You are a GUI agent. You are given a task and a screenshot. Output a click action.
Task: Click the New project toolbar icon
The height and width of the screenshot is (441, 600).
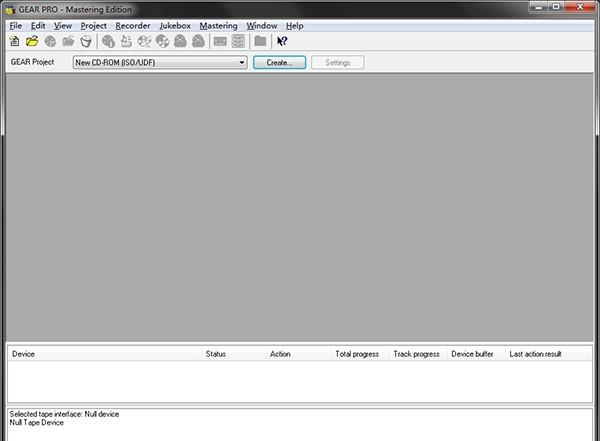[15, 41]
